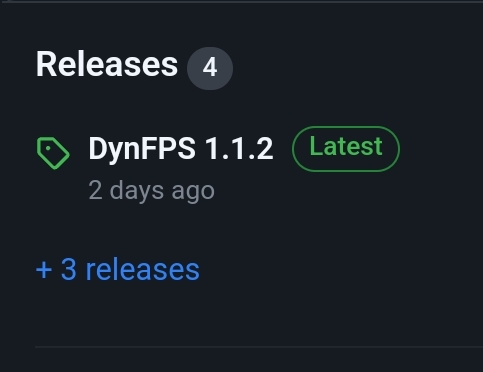The image size is (483, 372).
Task: Expand the list of 3 more releases
Action: click(x=118, y=269)
